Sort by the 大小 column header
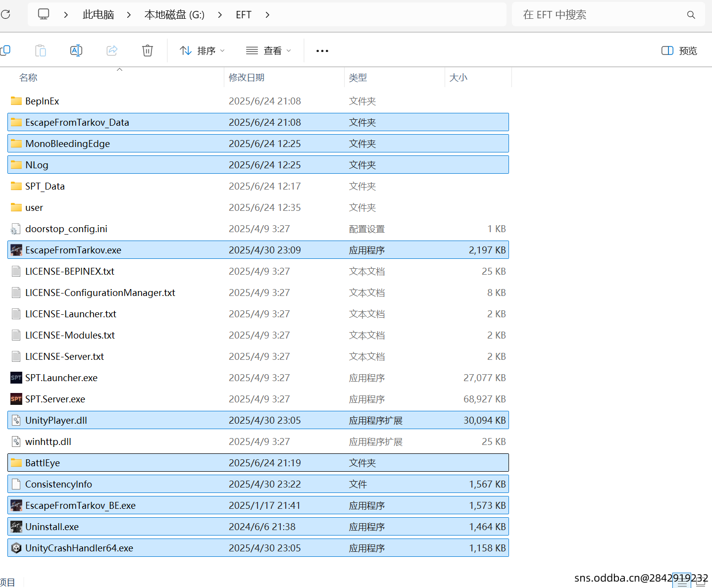712x588 pixels. 458,78
